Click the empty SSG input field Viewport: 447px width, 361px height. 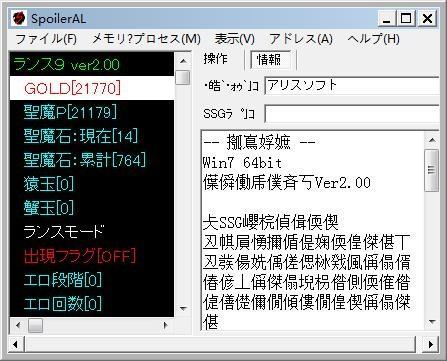(352, 114)
